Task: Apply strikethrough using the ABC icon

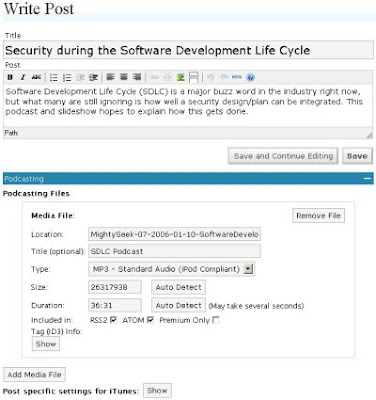Action: 36,77
